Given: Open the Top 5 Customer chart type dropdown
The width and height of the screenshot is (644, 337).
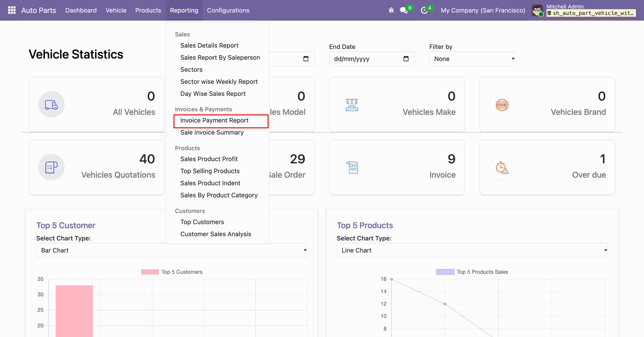Looking at the screenshot, I should click(171, 250).
